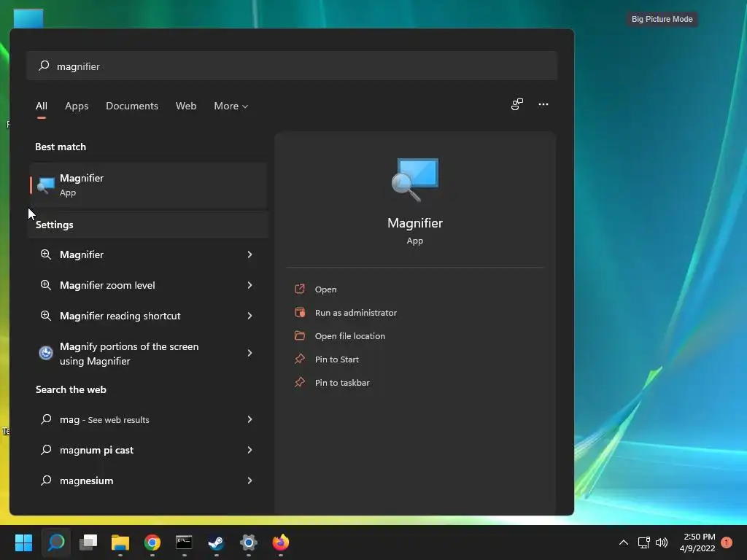Screen dimensions: 747x560
Task: Show hidden icons in system tray
Action: click(x=623, y=542)
